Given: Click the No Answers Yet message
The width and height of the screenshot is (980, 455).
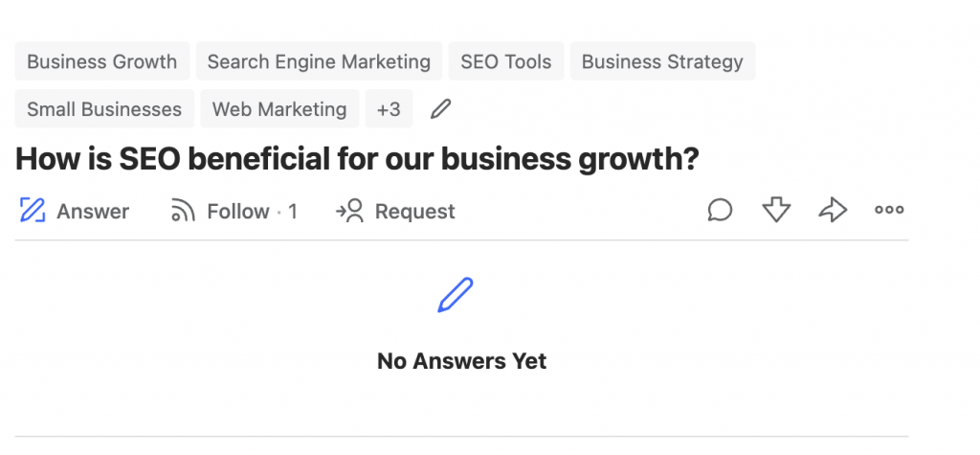Looking at the screenshot, I should 462,361.
